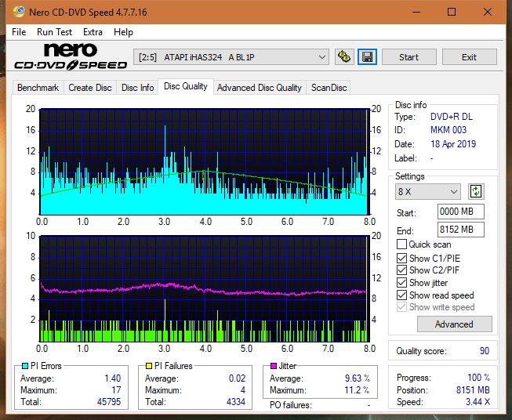Open the Help menu
The width and height of the screenshot is (512, 420).
coord(123,32)
